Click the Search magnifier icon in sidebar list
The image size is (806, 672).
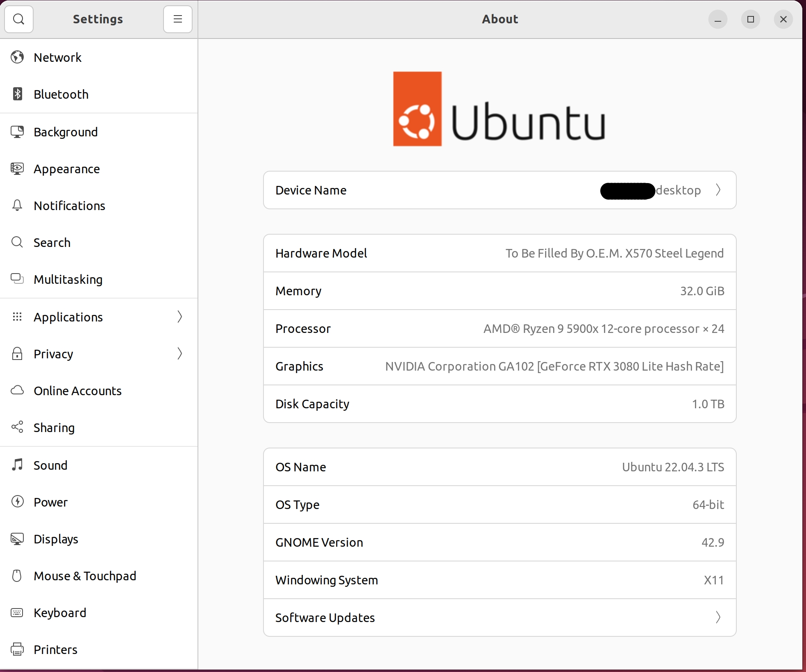coord(17,242)
